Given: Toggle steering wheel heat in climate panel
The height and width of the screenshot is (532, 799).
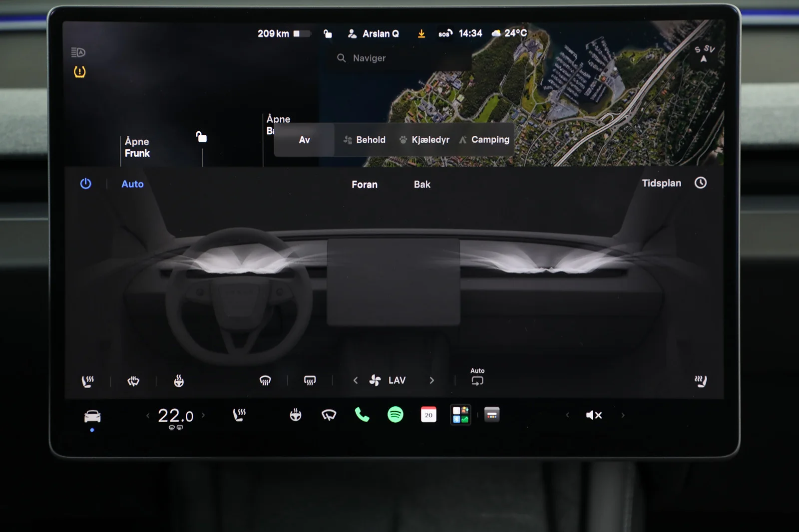Looking at the screenshot, I should click(179, 381).
